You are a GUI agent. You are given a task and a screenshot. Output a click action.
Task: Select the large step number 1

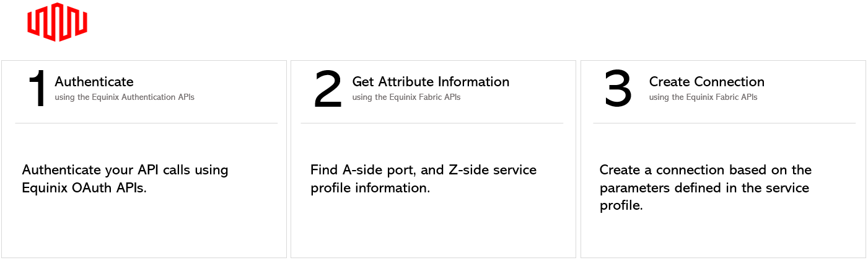tap(37, 89)
